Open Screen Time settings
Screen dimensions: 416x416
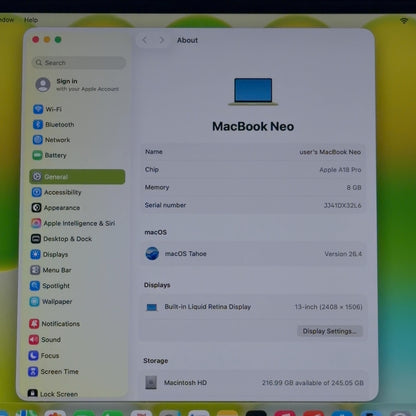click(x=53, y=371)
